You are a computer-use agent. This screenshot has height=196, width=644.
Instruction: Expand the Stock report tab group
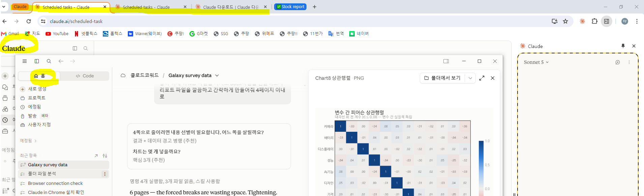point(290,7)
